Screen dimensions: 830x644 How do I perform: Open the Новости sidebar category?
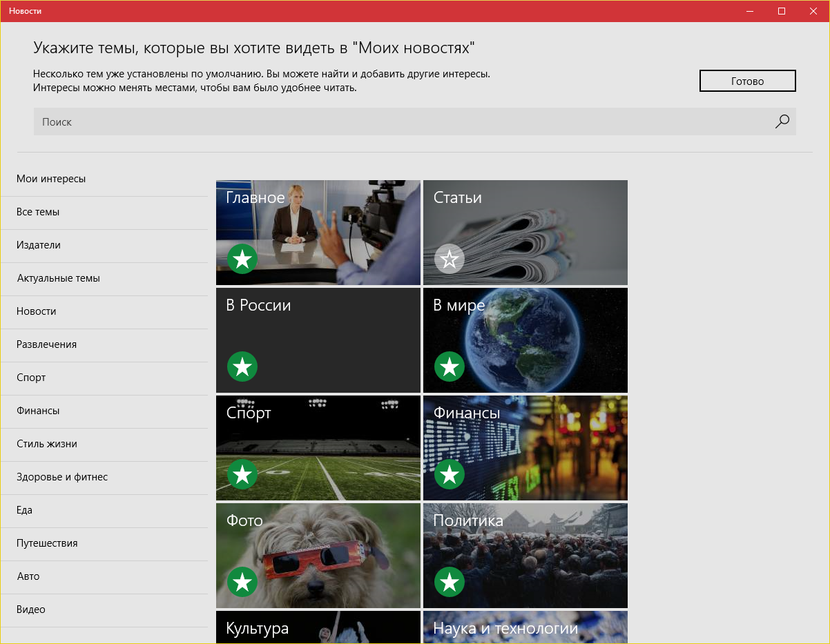click(x=104, y=311)
